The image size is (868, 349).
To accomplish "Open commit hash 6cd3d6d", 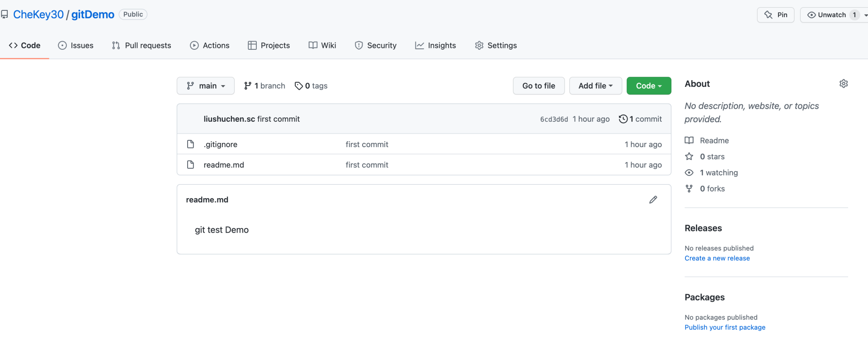I will pos(554,119).
